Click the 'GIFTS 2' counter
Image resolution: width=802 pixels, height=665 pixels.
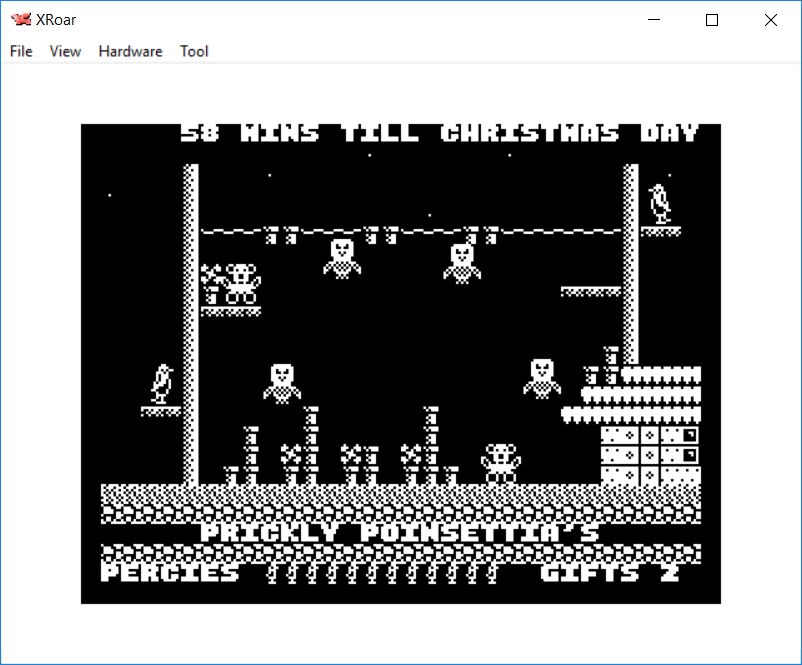[610, 572]
